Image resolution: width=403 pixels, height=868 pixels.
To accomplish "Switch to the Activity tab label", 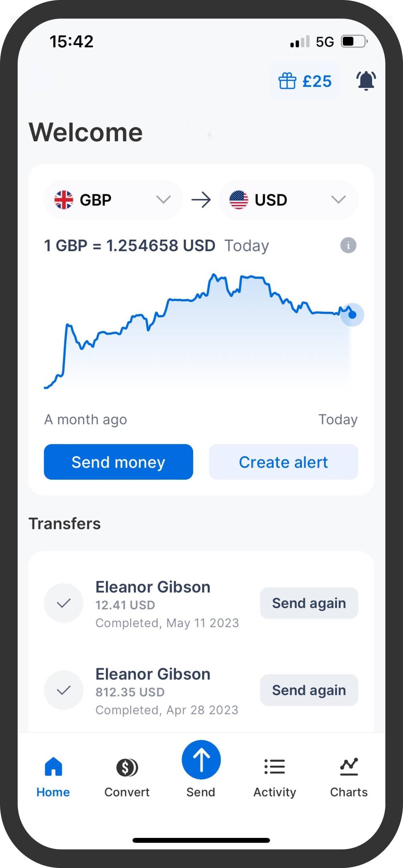I will pos(275,792).
